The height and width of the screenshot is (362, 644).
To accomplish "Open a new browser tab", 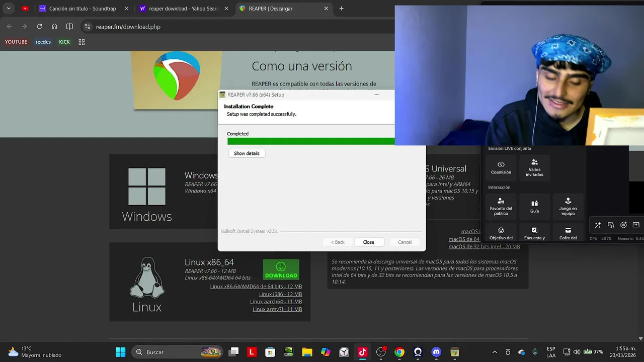I will coord(341,9).
